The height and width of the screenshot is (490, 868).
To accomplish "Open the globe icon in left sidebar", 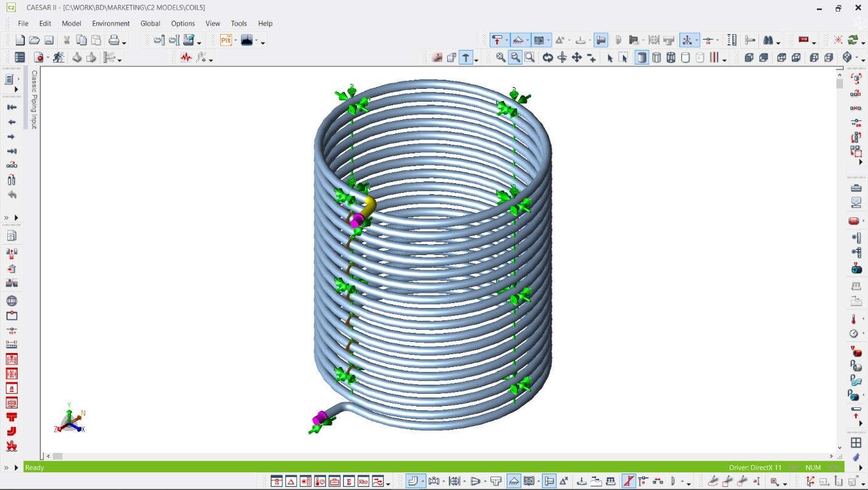I will [x=12, y=301].
